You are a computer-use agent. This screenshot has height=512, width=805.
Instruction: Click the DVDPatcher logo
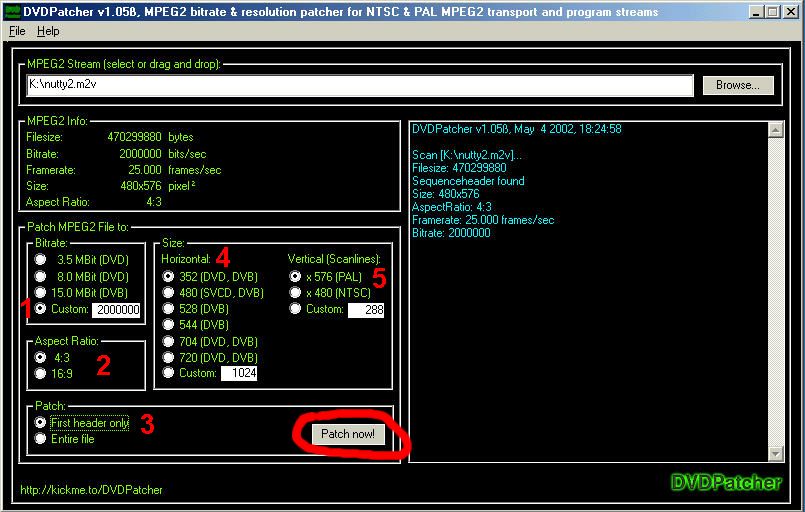(x=726, y=482)
